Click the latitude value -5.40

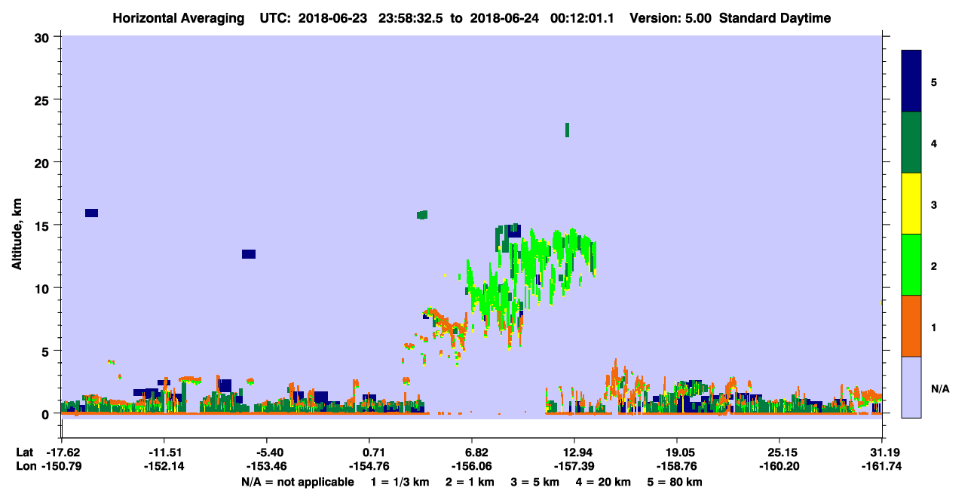267,452
